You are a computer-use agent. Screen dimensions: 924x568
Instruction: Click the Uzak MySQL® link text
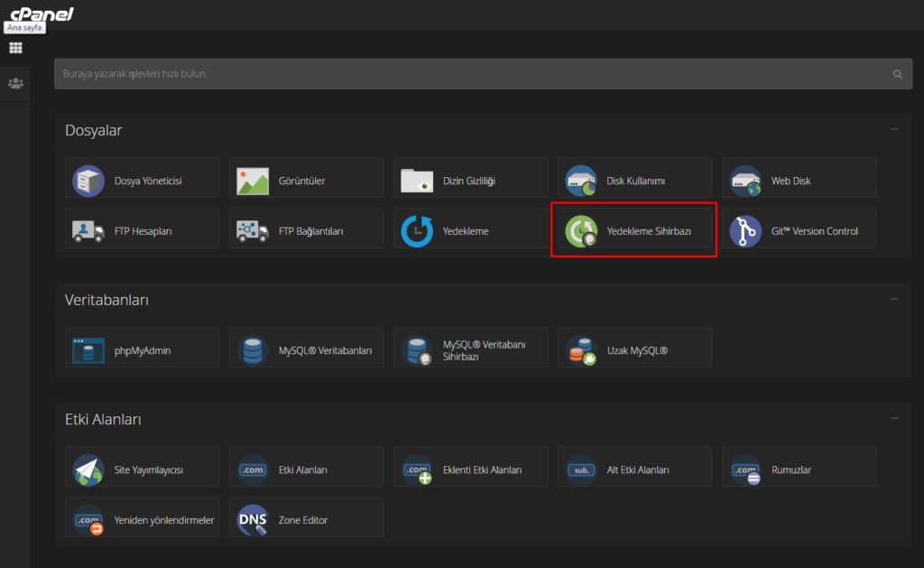637,350
